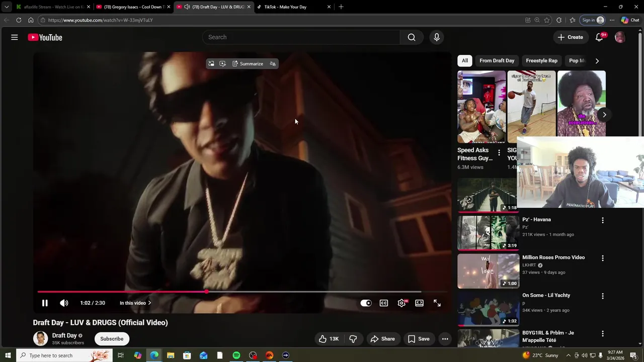Open the options menu for On Some - Lil Yachty
Screen dimensions: 644x362
603,296
